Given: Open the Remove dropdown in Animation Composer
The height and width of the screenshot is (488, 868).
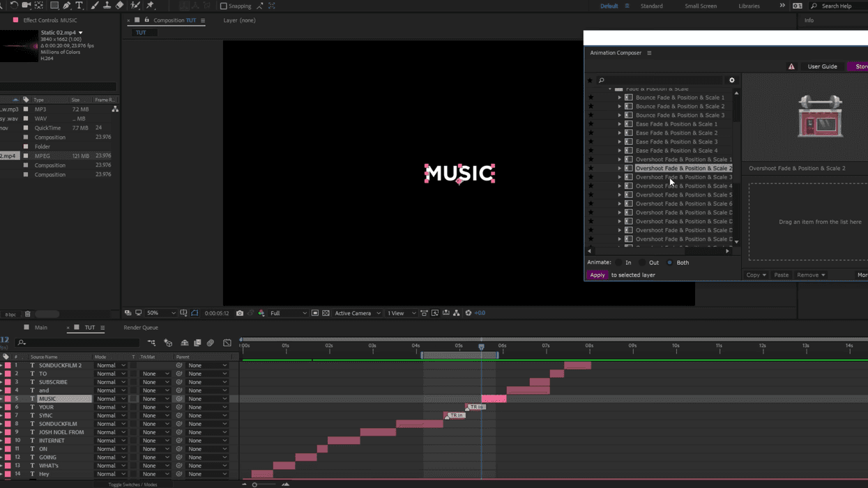Looking at the screenshot, I should (811, 275).
